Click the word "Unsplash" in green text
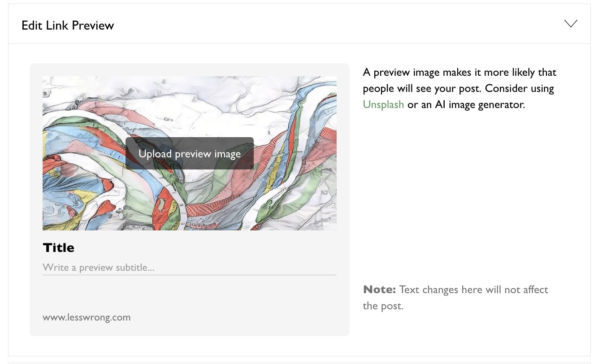This screenshot has height=364, width=598. [x=383, y=104]
